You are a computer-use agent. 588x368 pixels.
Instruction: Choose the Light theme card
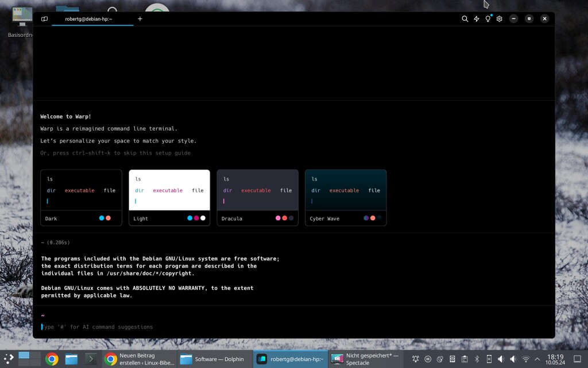(169, 198)
